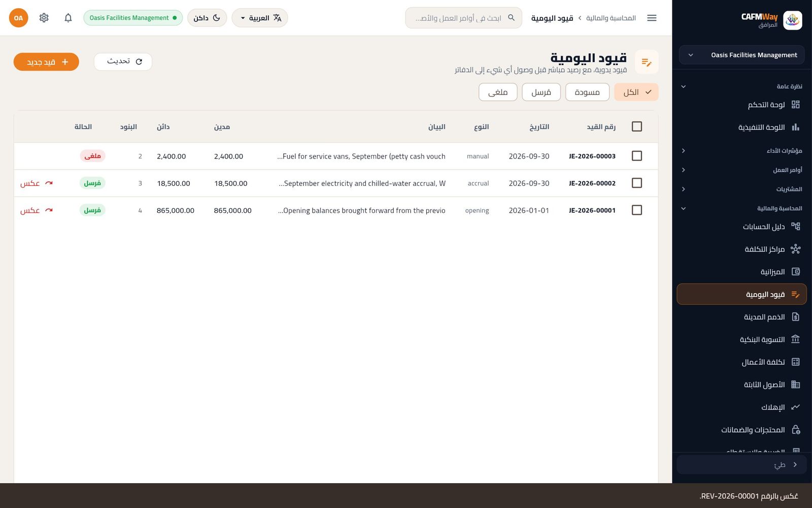This screenshot has height=508, width=812.
Task: Open الميزانية budget page
Action: pyautogui.click(x=741, y=272)
